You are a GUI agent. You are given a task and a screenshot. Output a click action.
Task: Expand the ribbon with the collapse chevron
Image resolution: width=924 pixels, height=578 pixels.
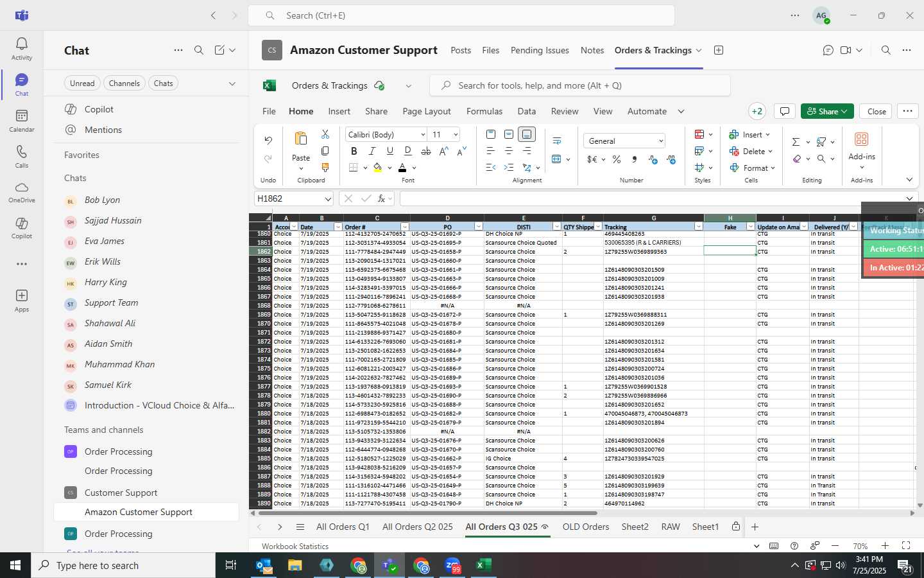click(909, 180)
